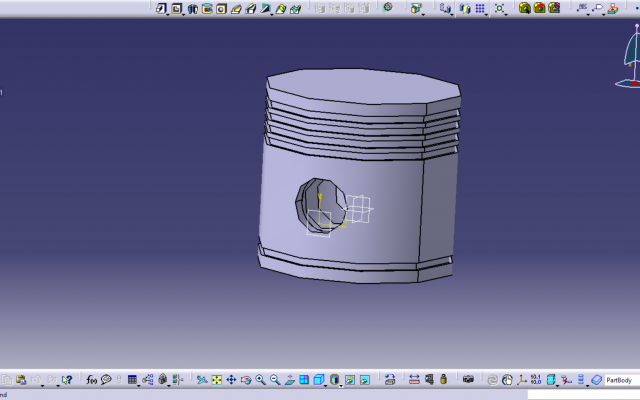
Task: Open the quick view cube dropdown arrow
Action: 325,386
